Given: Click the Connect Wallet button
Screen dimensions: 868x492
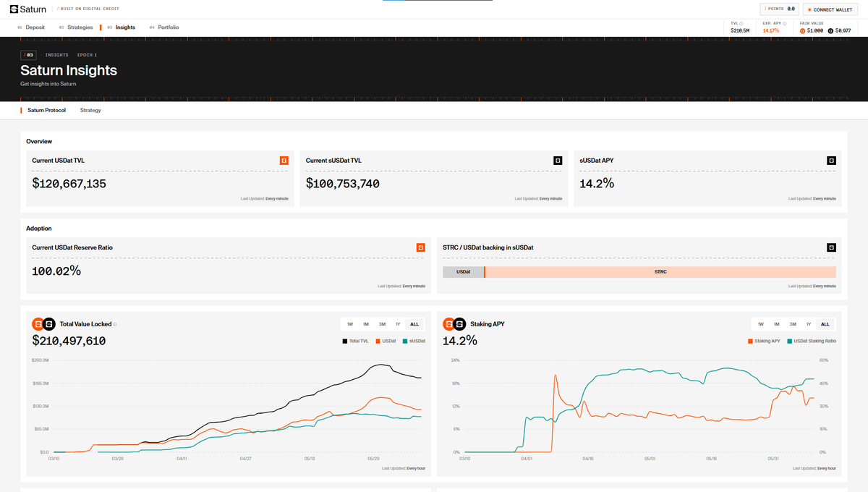Looking at the screenshot, I should click(x=830, y=9).
